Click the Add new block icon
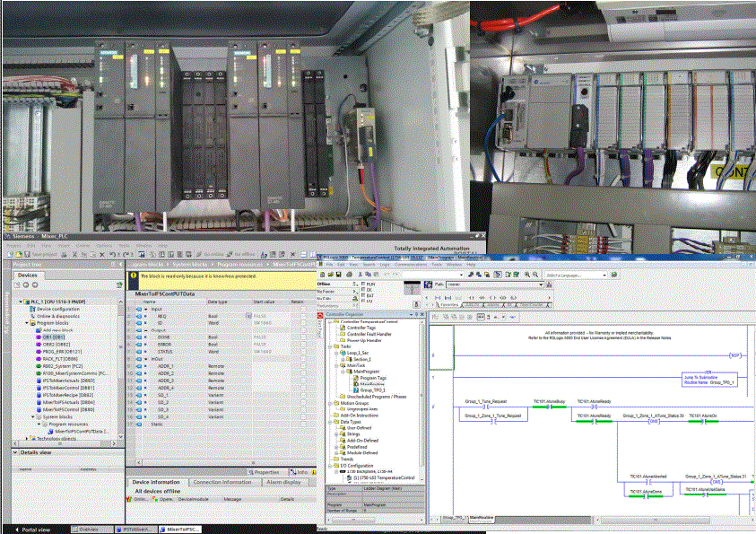Viewport: 756px width, 534px height. pos(39,330)
